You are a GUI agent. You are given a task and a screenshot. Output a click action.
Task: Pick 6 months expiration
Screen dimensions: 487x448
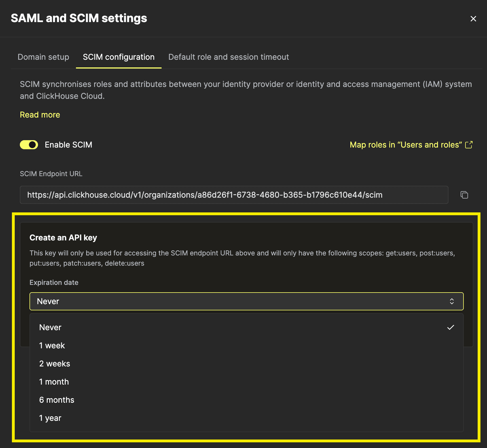tap(247, 400)
